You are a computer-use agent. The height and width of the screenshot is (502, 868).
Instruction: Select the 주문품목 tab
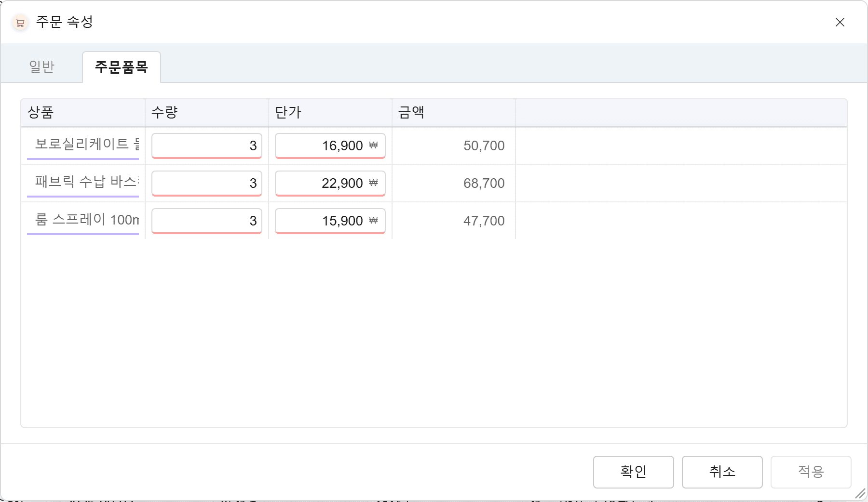coord(122,67)
